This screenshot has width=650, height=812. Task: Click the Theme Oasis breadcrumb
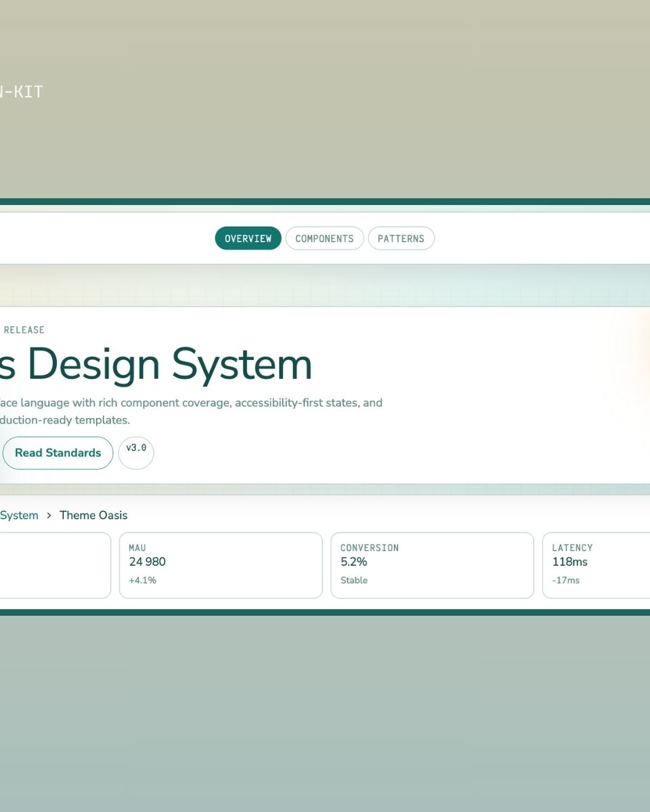(93, 515)
